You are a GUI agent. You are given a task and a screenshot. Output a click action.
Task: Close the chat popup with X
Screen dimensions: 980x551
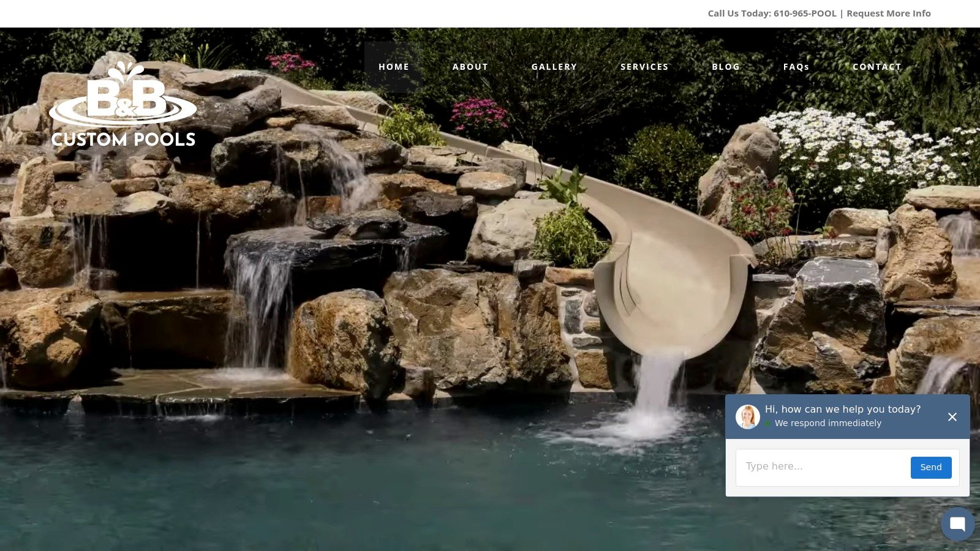pyautogui.click(x=952, y=417)
